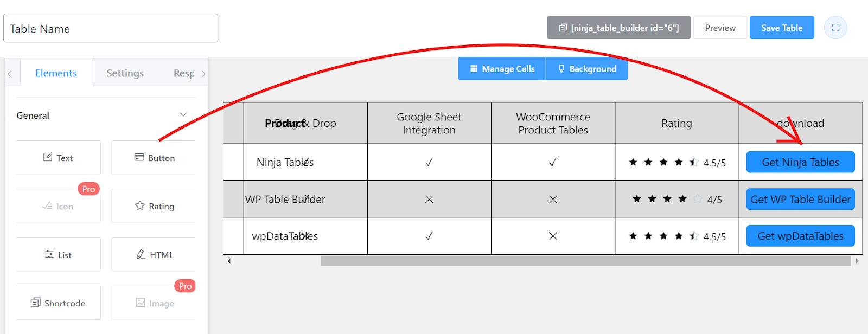Select the Google Sheet Integration header cell

pyautogui.click(x=429, y=123)
